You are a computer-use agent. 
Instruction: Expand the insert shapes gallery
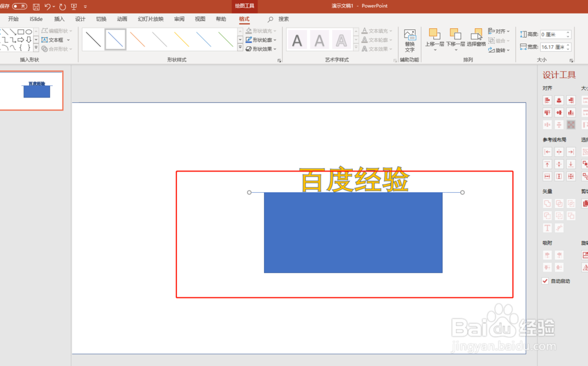click(x=36, y=48)
